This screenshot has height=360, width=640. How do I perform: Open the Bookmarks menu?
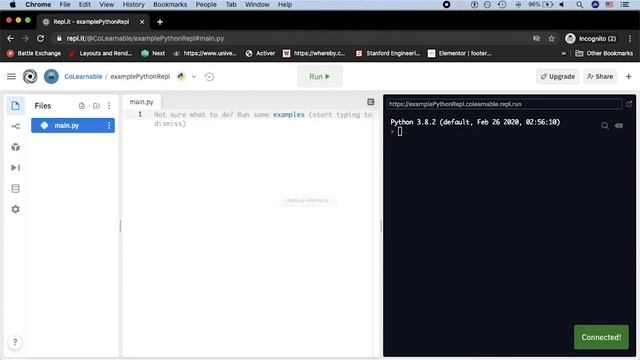pyautogui.click(x=170, y=4)
